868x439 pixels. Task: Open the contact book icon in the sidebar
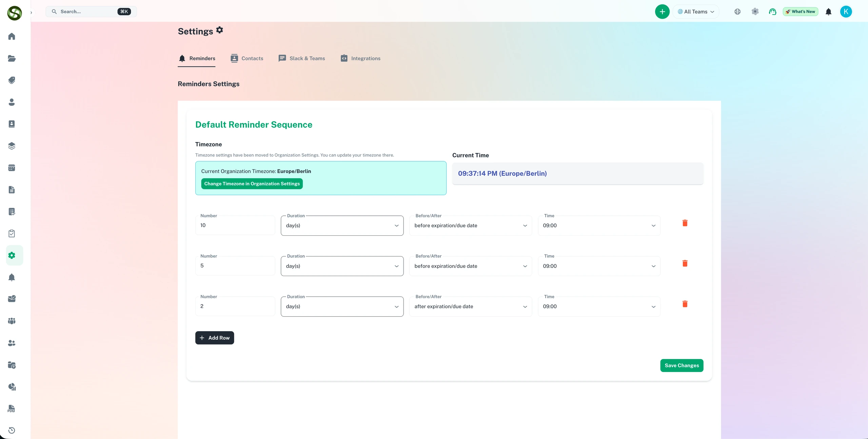12,124
